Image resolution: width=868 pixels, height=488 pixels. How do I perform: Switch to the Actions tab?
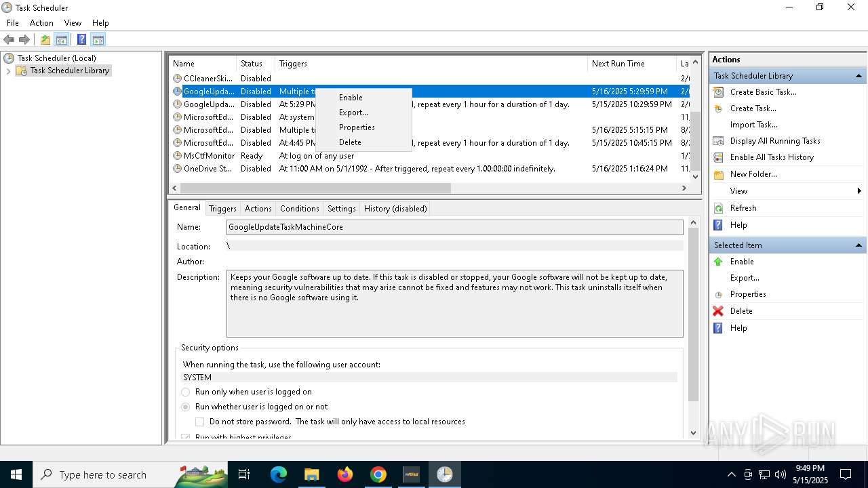pyautogui.click(x=258, y=209)
